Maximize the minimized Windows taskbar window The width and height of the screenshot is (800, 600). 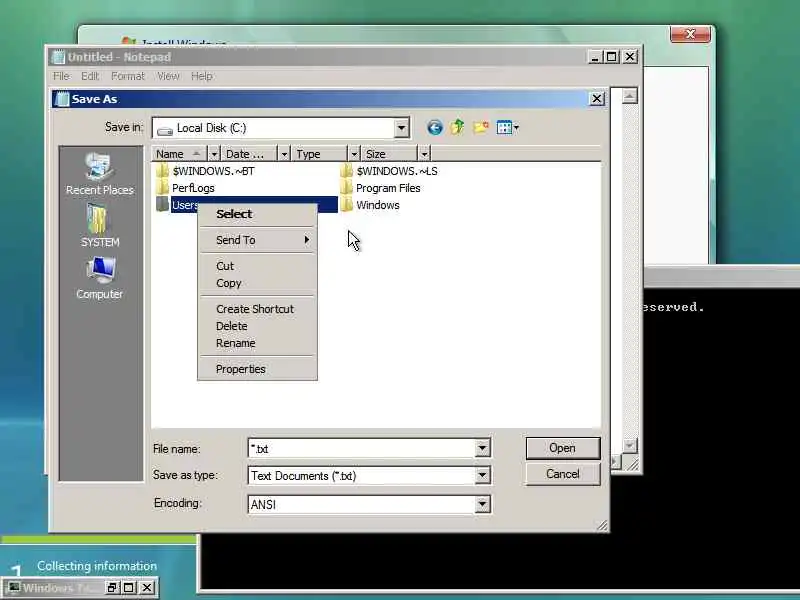coord(129,587)
